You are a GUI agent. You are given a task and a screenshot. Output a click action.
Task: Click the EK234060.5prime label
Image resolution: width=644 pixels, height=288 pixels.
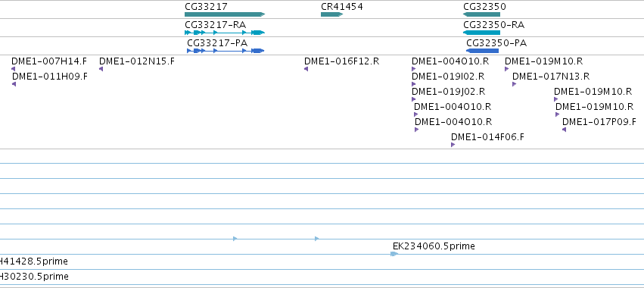click(434, 246)
